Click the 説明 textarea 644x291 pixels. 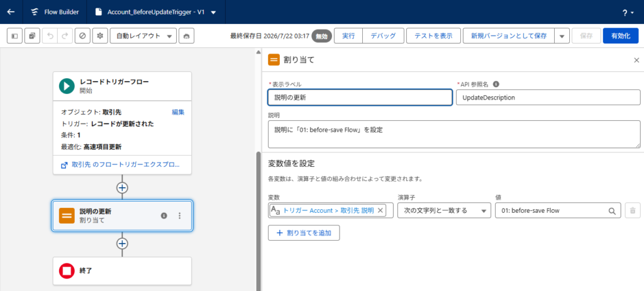pyautogui.click(x=454, y=134)
